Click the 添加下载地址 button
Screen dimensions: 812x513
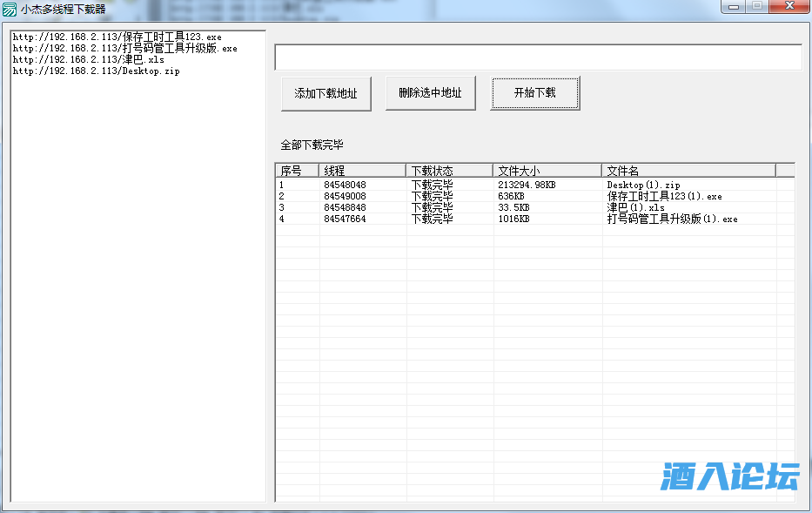click(x=325, y=93)
